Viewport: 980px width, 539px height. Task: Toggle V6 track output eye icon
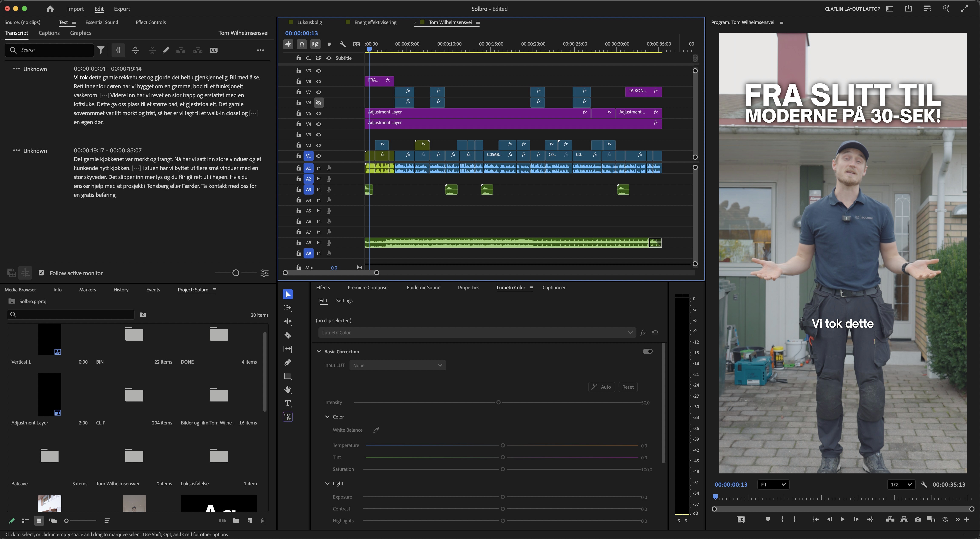click(x=319, y=103)
